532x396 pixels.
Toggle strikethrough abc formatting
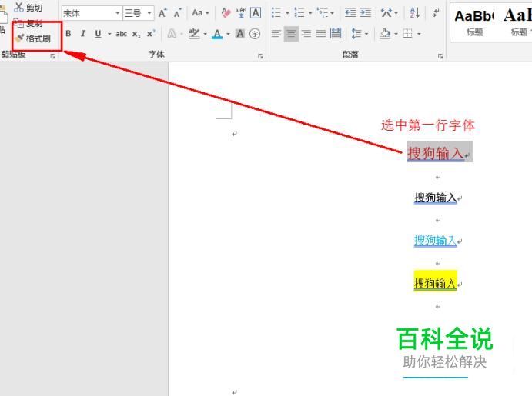[x=121, y=34]
